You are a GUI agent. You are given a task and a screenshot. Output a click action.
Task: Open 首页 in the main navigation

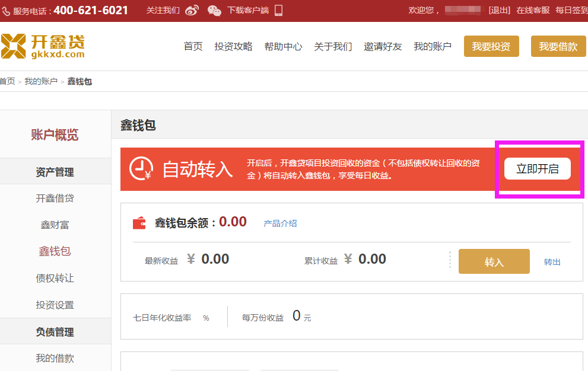193,46
